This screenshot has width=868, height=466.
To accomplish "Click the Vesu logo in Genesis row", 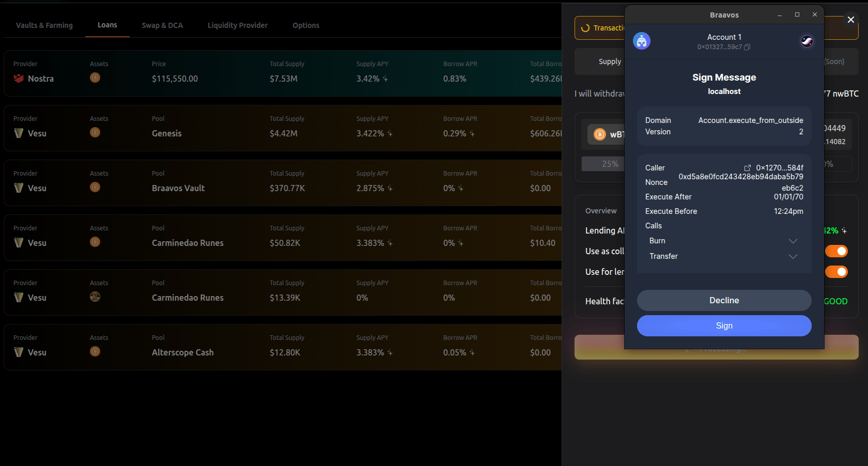I will click(19, 133).
